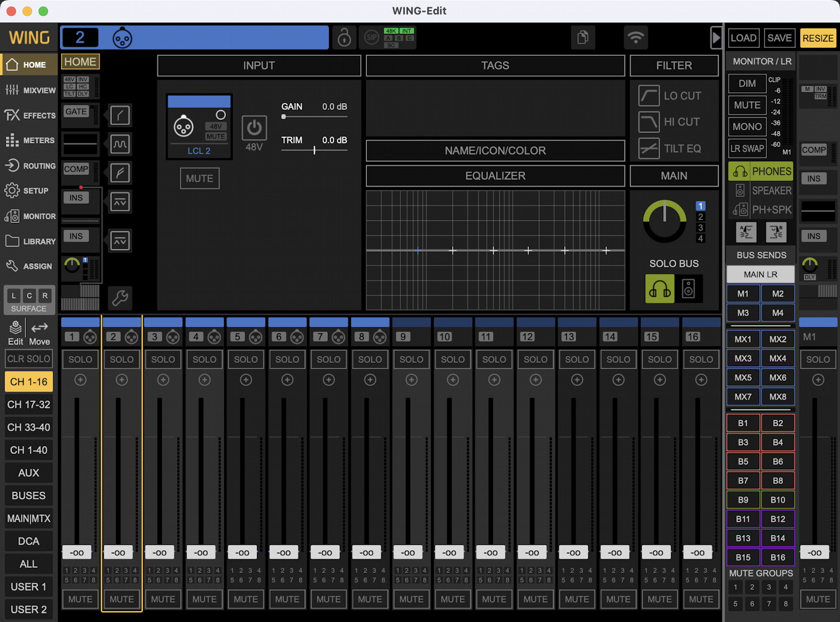Switch to CH 17-32 layer
Image resolution: width=840 pixels, height=622 pixels.
click(29, 405)
